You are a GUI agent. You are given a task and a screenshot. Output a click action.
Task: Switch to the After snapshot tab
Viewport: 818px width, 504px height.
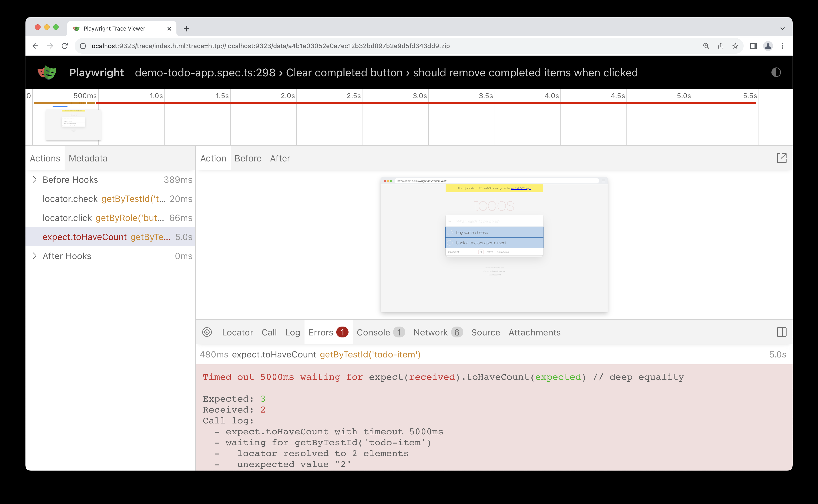click(280, 158)
